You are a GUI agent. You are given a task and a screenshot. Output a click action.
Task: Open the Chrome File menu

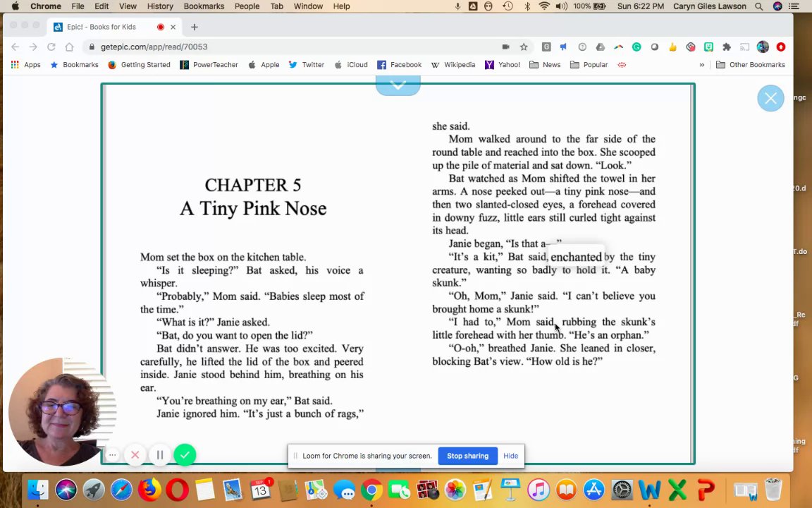point(78,6)
